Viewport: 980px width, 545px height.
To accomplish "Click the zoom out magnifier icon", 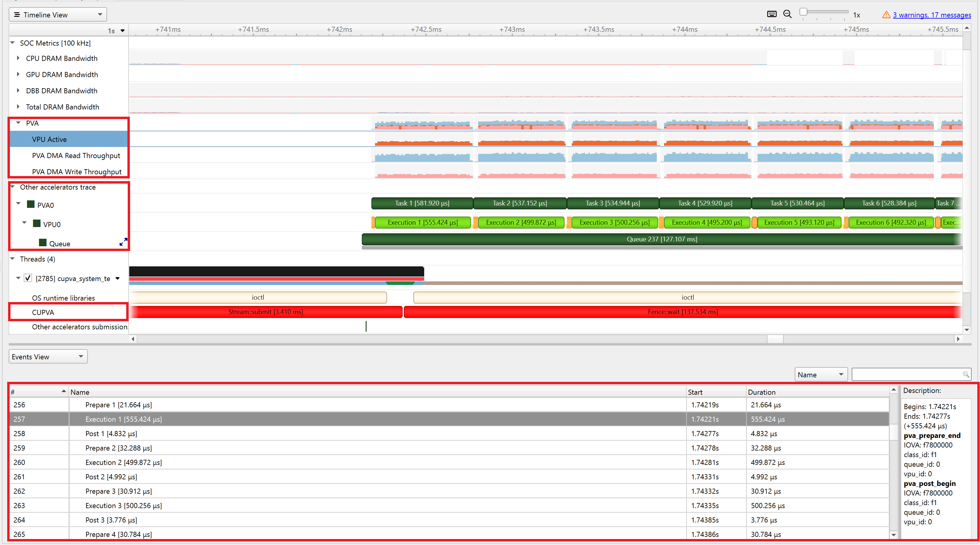I will (787, 14).
